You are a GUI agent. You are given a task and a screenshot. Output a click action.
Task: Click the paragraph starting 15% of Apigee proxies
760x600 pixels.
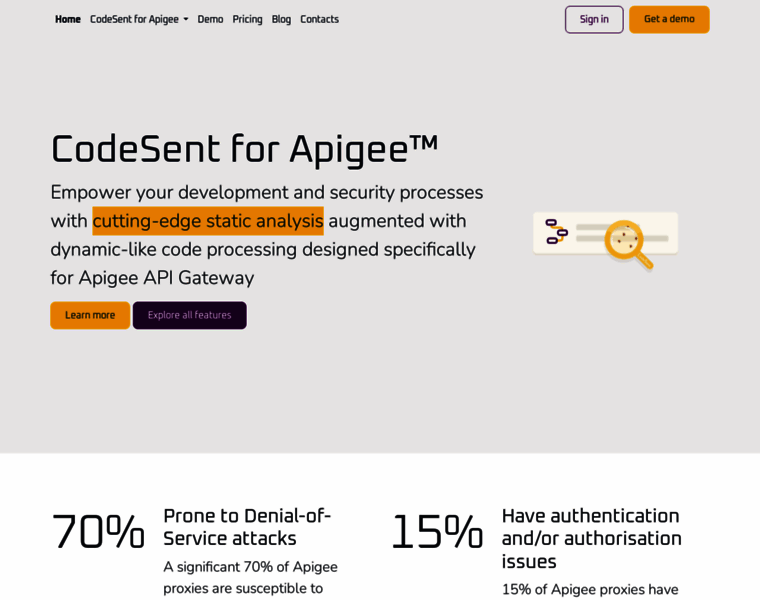pos(590,589)
